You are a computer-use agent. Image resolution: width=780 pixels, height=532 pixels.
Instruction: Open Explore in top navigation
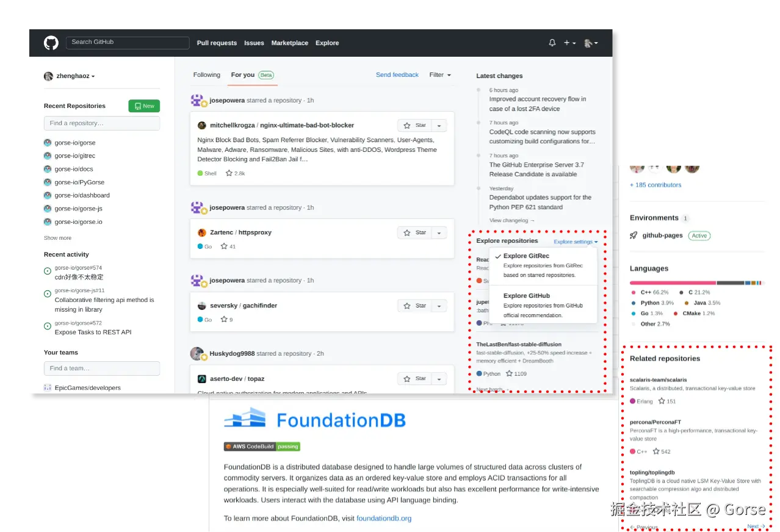pyautogui.click(x=327, y=43)
